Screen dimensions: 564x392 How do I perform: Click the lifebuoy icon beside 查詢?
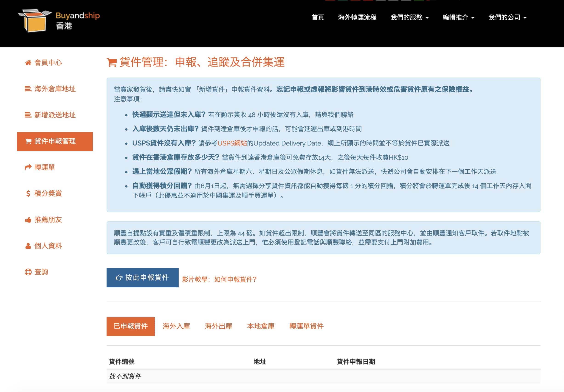tap(28, 272)
